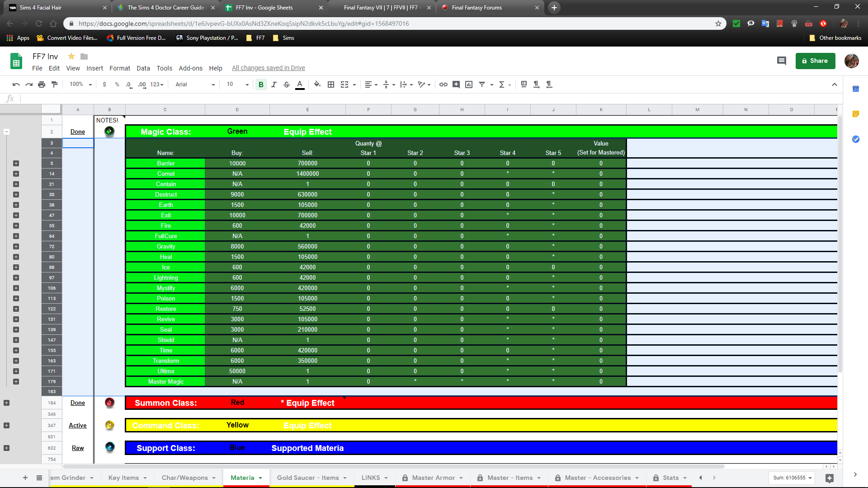This screenshot has height=488, width=868.
Task: Open comment history
Action: click(781, 61)
